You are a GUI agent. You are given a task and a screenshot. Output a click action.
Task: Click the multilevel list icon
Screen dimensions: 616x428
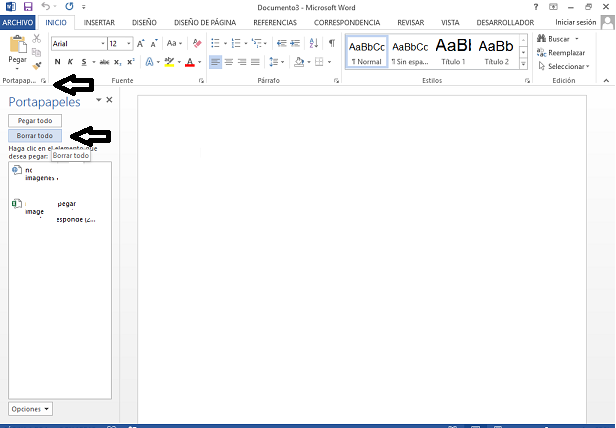pyautogui.click(x=256, y=43)
